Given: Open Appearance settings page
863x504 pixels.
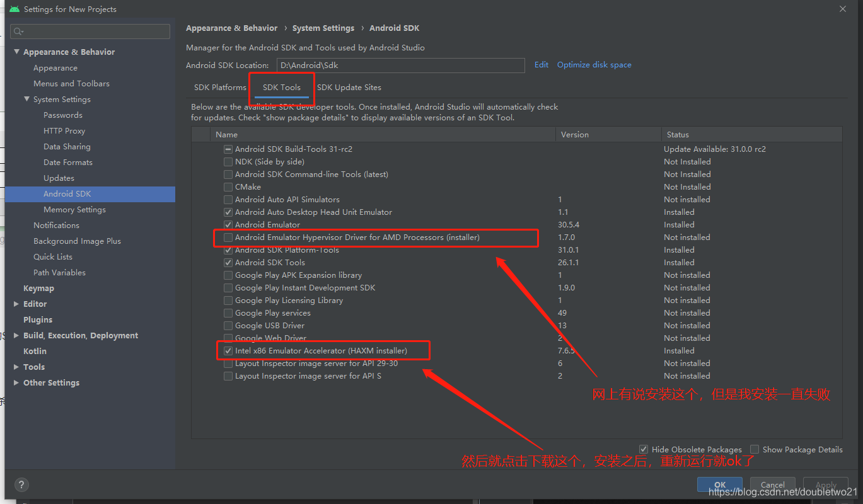Looking at the screenshot, I should [x=55, y=68].
